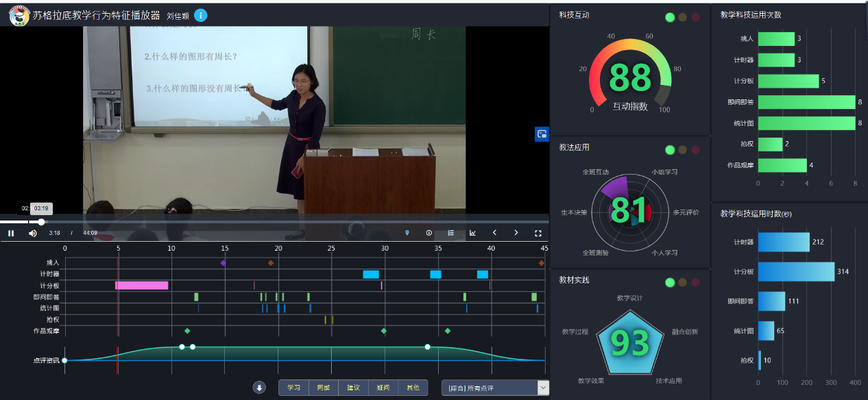Select green indicator light in 科技互动 panel
Screen dimensions: 868x400
click(x=670, y=17)
